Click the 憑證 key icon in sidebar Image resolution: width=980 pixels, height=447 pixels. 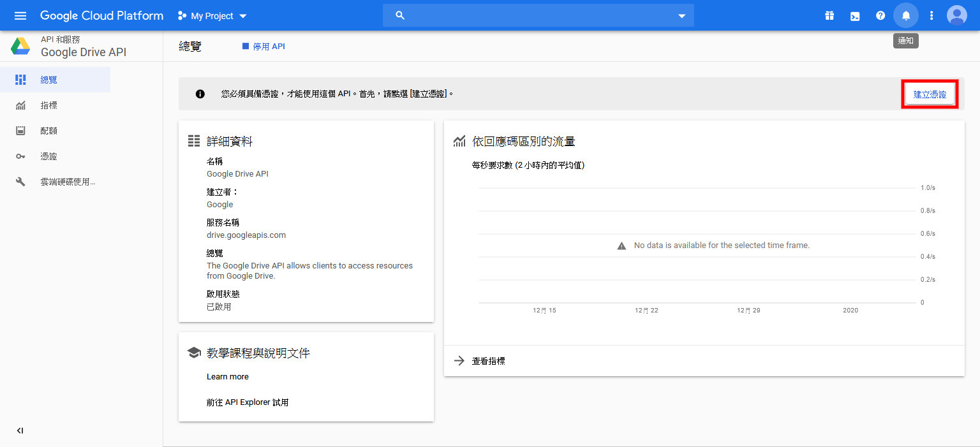click(x=20, y=156)
